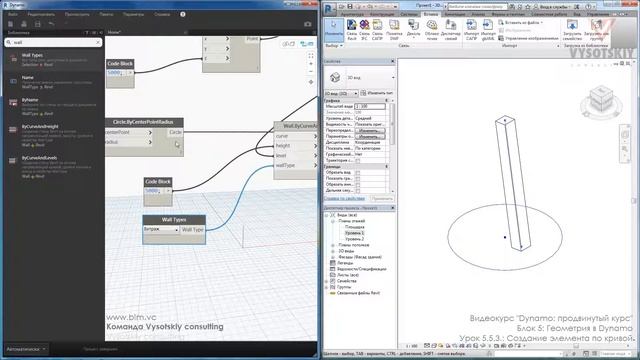
Task: Click the notification info icon in Dynamo menu bar
Action: pyautogui.click(x=183, y=14)
